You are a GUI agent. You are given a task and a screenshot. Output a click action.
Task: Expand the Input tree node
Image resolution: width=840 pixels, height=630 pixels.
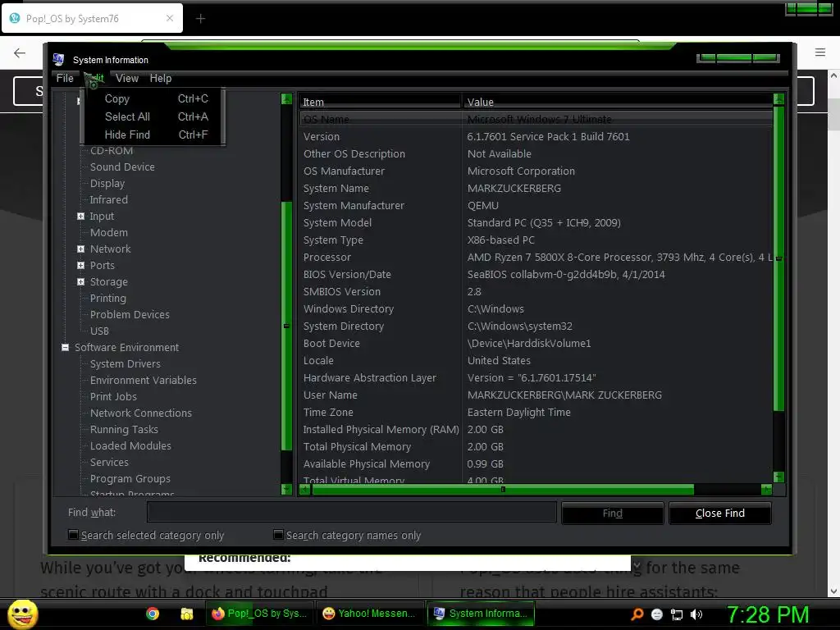pyautogui.click(x=81, y=216)
